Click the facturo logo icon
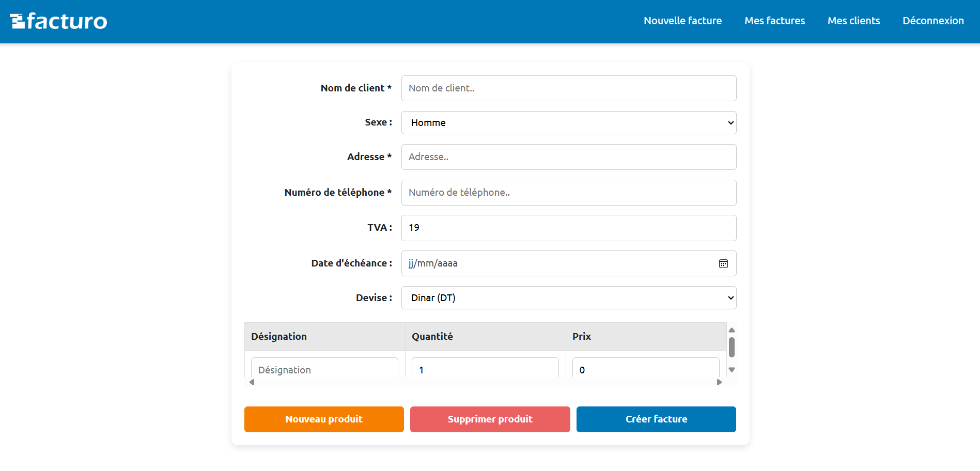 coord(18,21)
